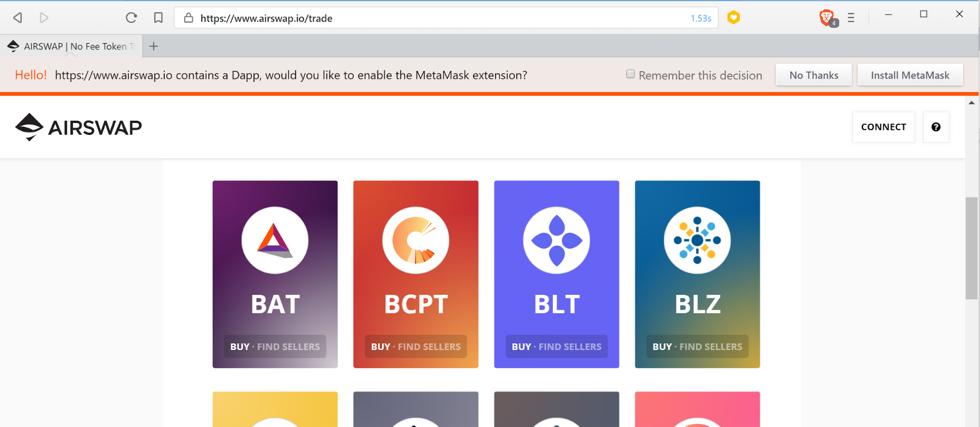Open the browser hamburger menu

[851, 18]
